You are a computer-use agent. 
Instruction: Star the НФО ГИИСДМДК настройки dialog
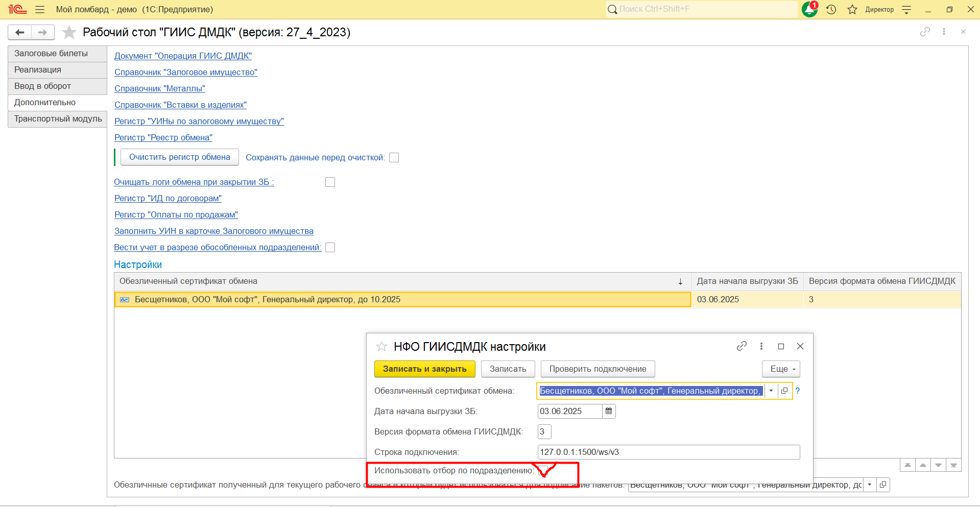pyautogui.click(x=381, y=347)
